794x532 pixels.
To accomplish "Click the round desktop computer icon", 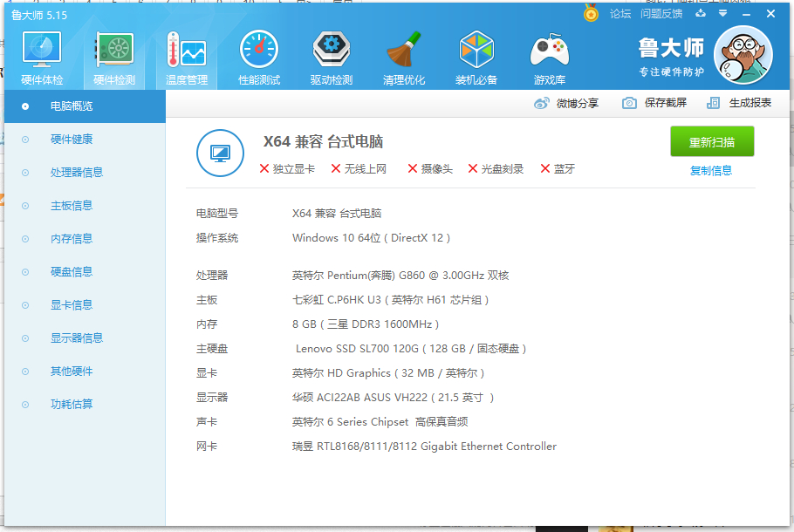I will click(220, 153).
